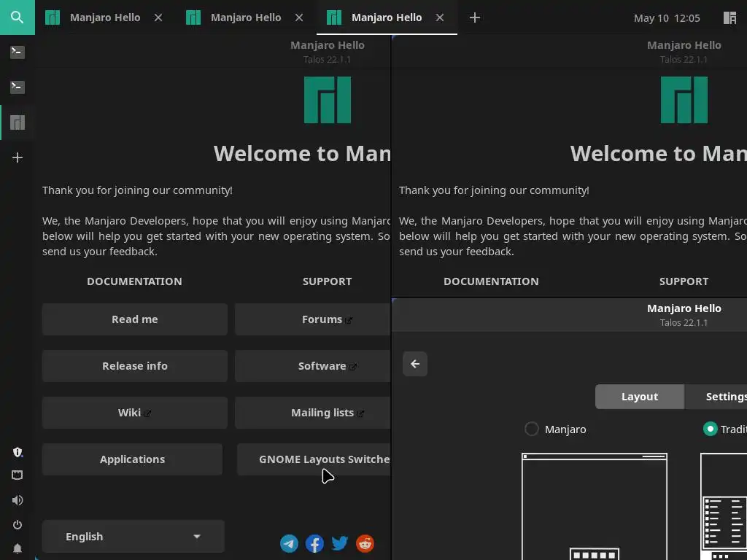Open Release info

tap(135, 366)
